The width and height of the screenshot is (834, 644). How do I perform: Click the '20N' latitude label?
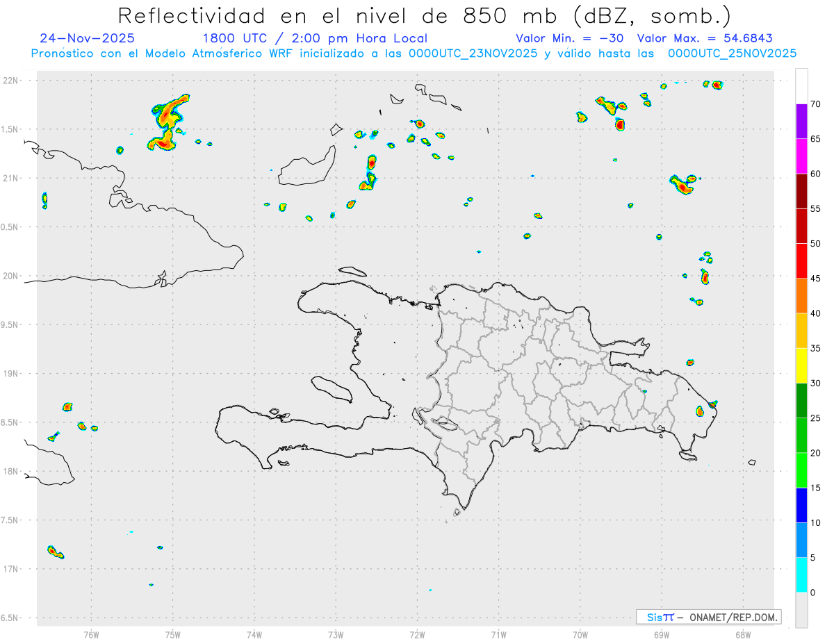(x=11, y=276)
